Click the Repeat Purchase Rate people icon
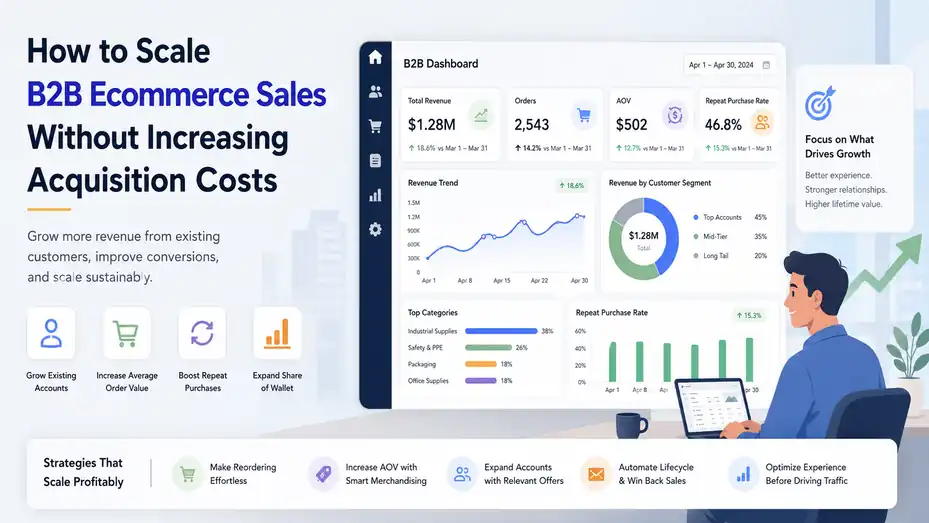 tap(763, 123)
